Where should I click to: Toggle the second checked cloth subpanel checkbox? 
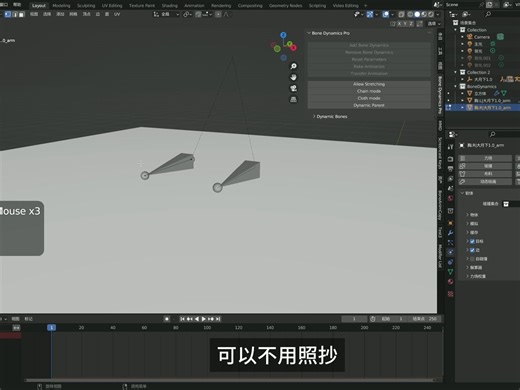tap(472, 250)
